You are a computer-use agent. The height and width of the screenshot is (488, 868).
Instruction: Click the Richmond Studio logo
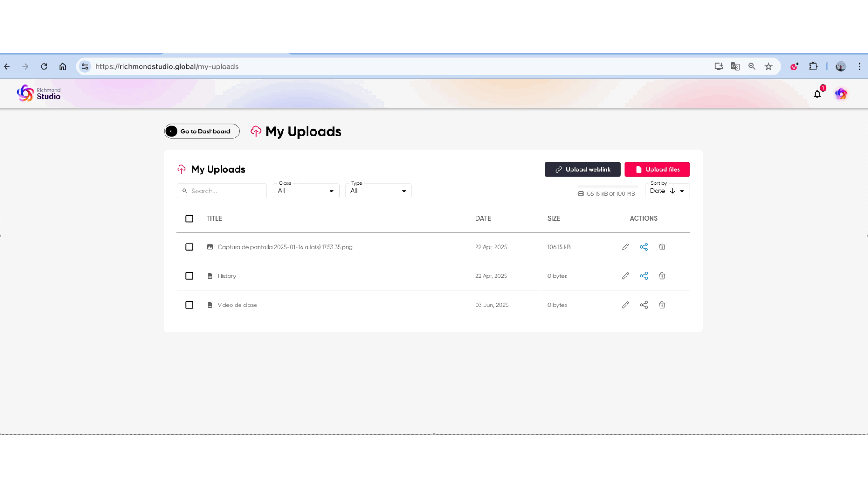pyautogui.click(x=38, y=94)
